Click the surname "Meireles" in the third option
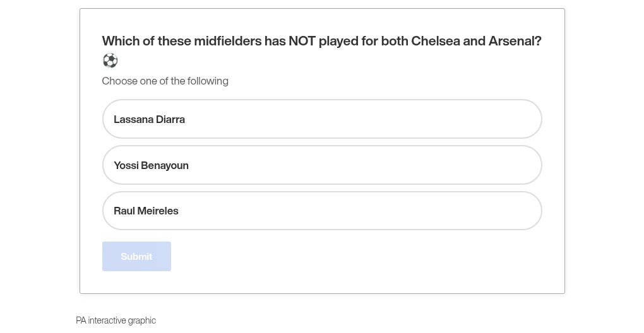The image size is (644, 333). pos(158,211)
